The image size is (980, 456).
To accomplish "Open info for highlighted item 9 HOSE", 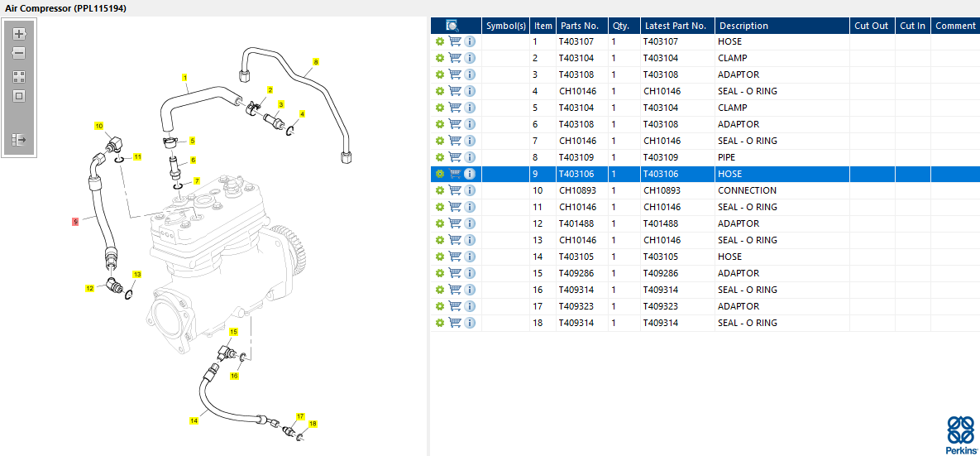I will [470, 174].
